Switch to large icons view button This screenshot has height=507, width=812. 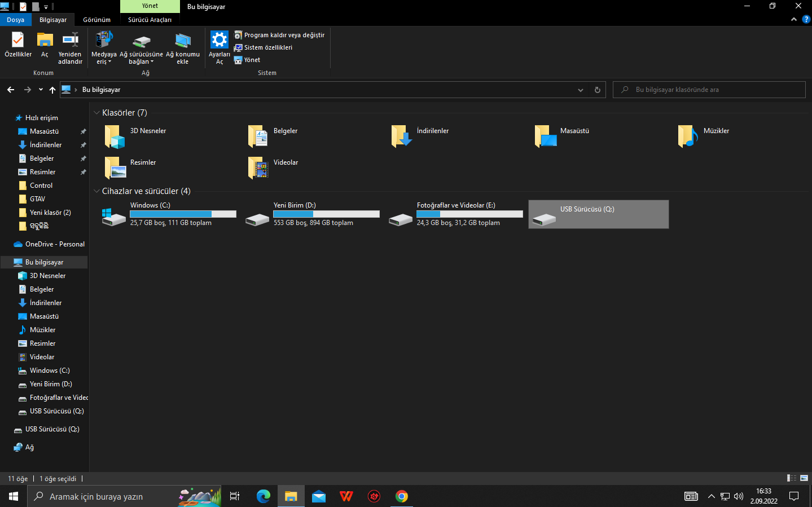804,478
